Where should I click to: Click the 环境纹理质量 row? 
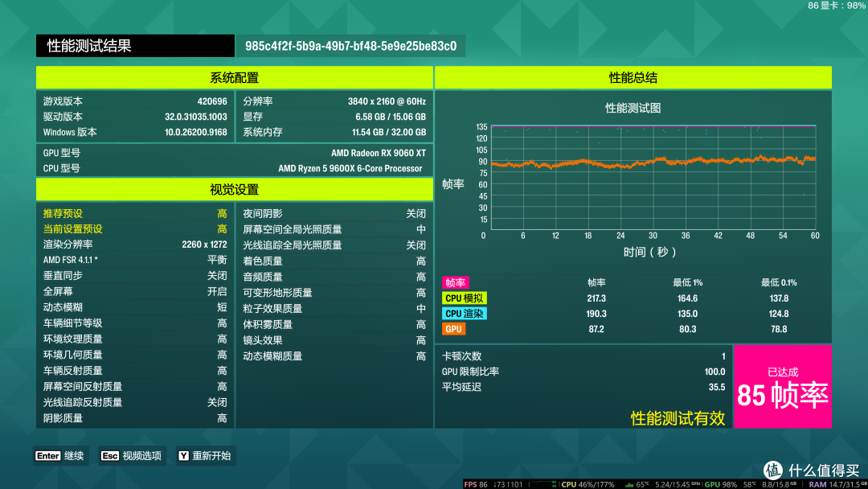click(x=135, y=339)
